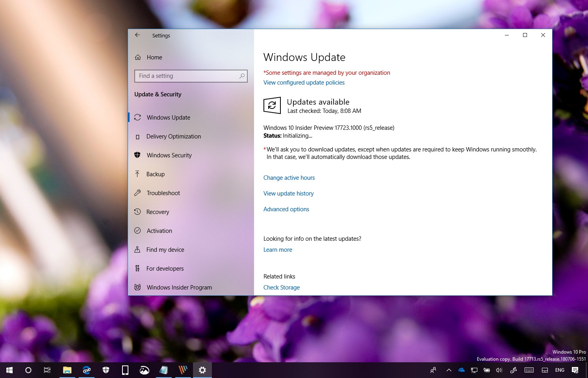Click the Troubleshoot wrench icon
The image size is (588, 378).
(137, 193)
